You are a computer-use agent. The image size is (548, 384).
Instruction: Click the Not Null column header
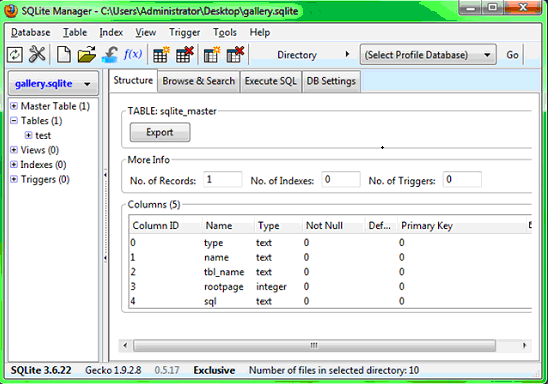tap(334, 226)
